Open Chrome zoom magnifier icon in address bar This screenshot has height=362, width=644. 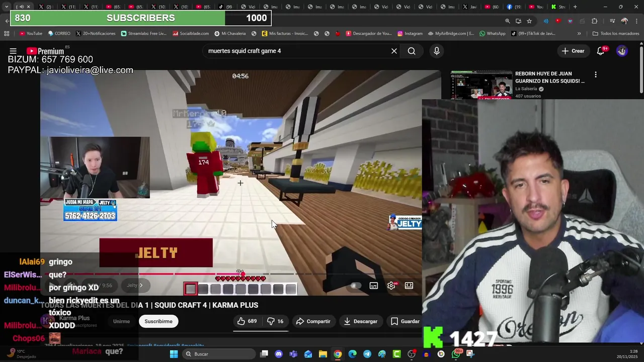pos(507,21)
